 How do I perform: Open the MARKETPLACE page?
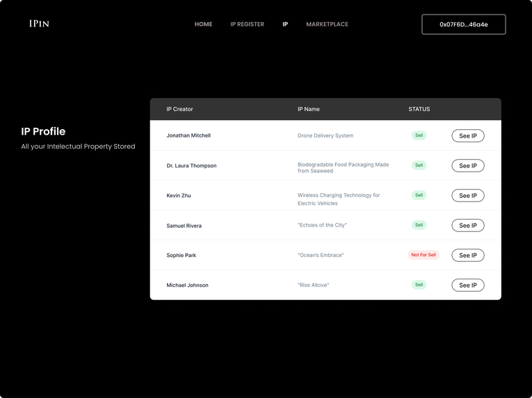pyautogui.click(x=327, y=24)
